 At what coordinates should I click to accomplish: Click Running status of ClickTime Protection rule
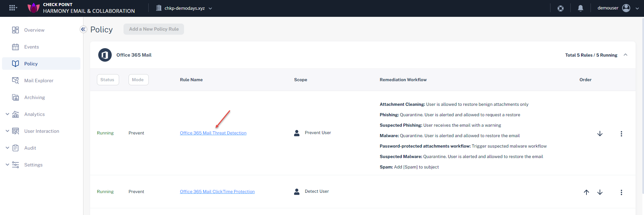(105, 192)
